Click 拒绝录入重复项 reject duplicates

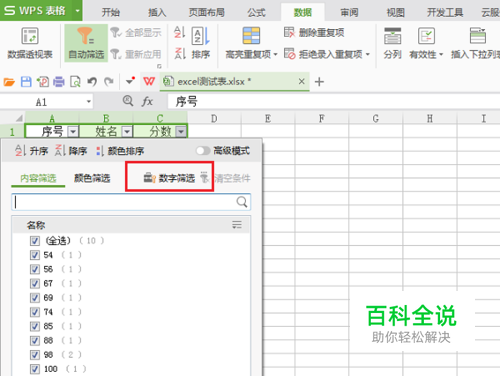(x=327, y=54)
